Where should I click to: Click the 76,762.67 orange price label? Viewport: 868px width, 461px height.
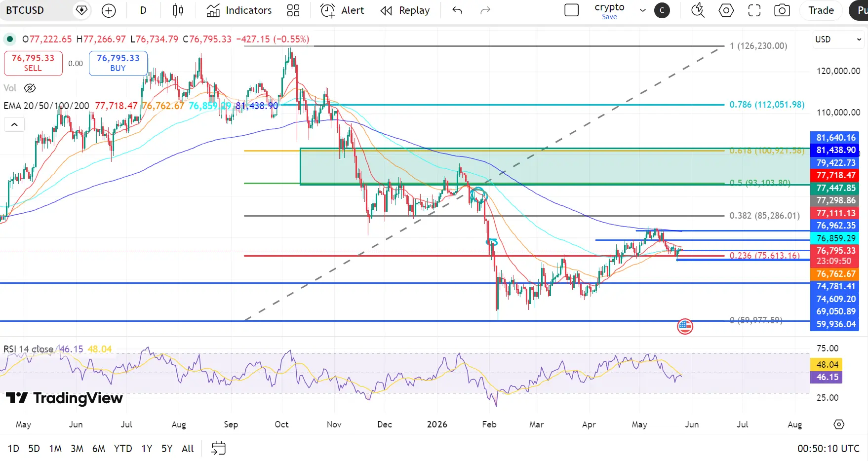click(835, 274)
